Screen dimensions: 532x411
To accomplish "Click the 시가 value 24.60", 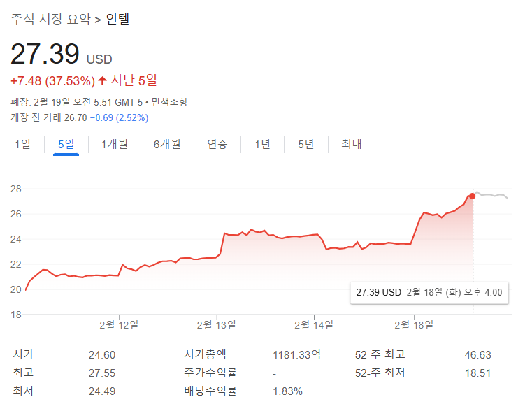I will pos(102,354).
